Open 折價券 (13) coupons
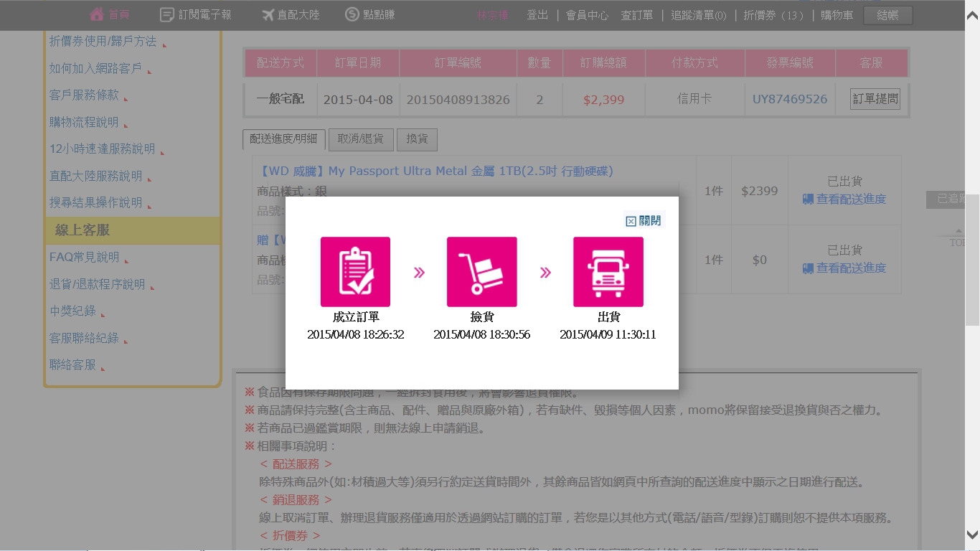The width and height of the screenshot is (980, 551). click(x=773, y=15)
